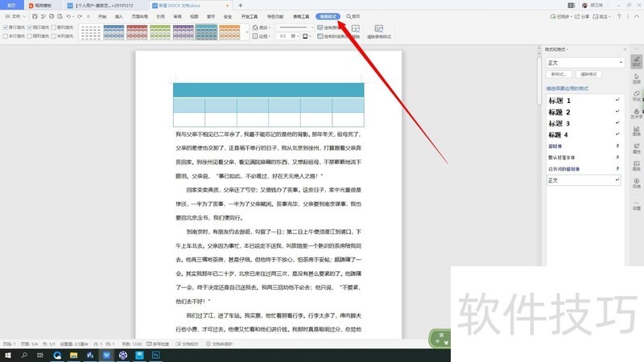Open the Page Layout (页面布局) ribbon tab

(x=139, y=16)
